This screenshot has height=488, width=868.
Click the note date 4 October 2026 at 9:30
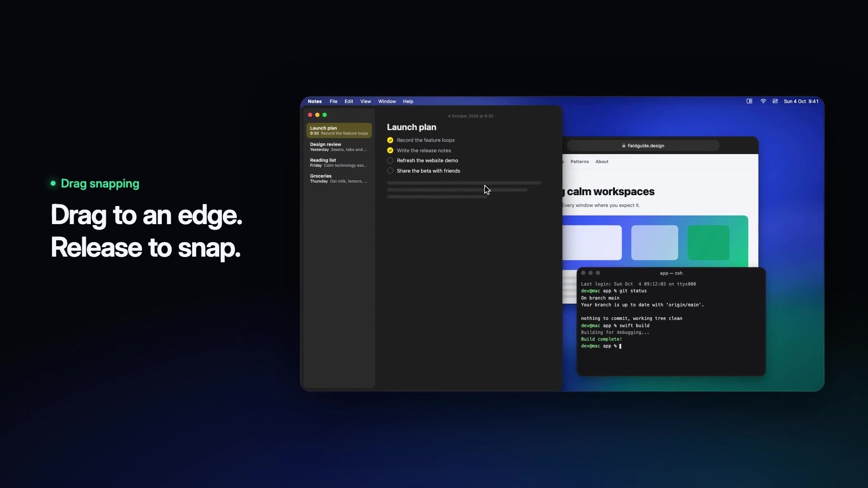click(x=470, y=116)
